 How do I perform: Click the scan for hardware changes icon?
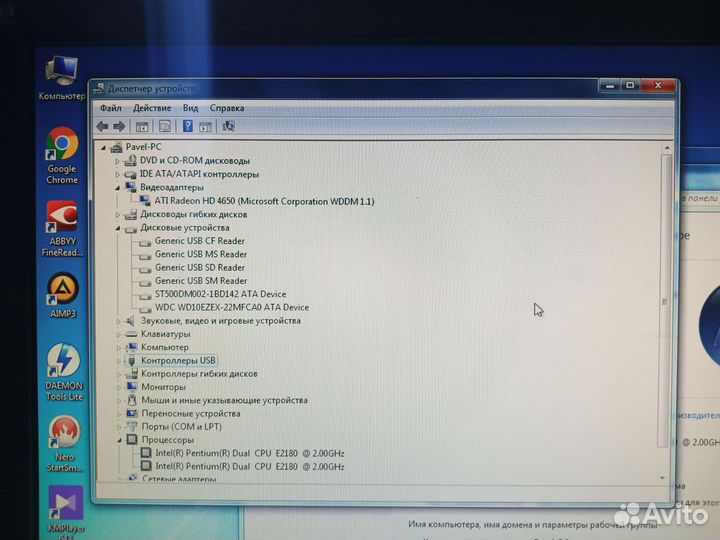coord(229,126)
